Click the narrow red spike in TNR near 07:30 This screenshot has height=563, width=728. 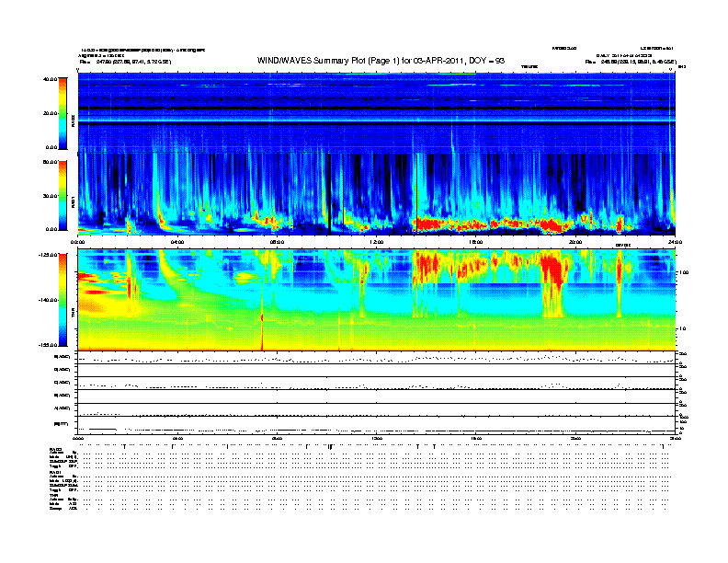coord(262,325)
